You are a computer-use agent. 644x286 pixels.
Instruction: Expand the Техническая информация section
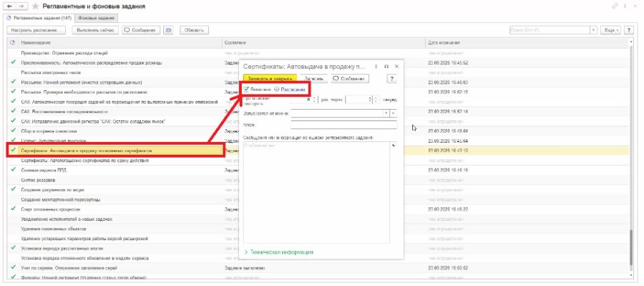tap(279, 252)
